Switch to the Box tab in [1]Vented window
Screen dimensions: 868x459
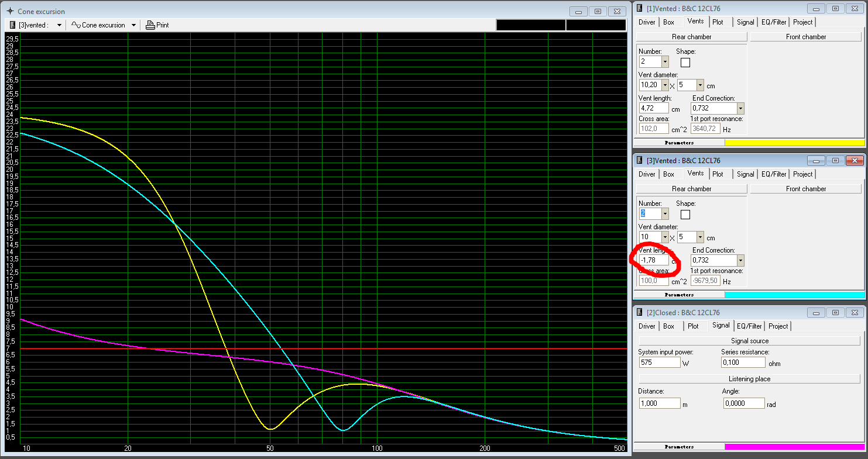pos(668,22)
